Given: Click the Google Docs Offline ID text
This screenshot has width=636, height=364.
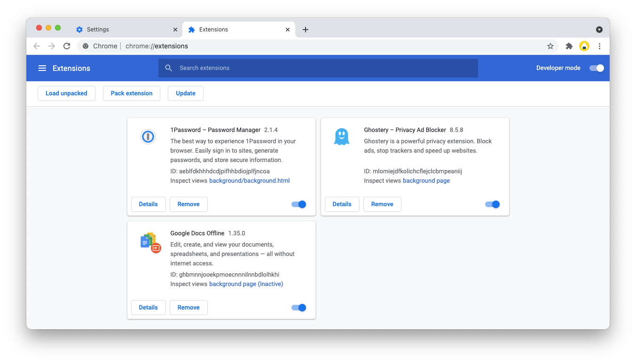Looking at the screenshot, I should [x=225, y=275].
